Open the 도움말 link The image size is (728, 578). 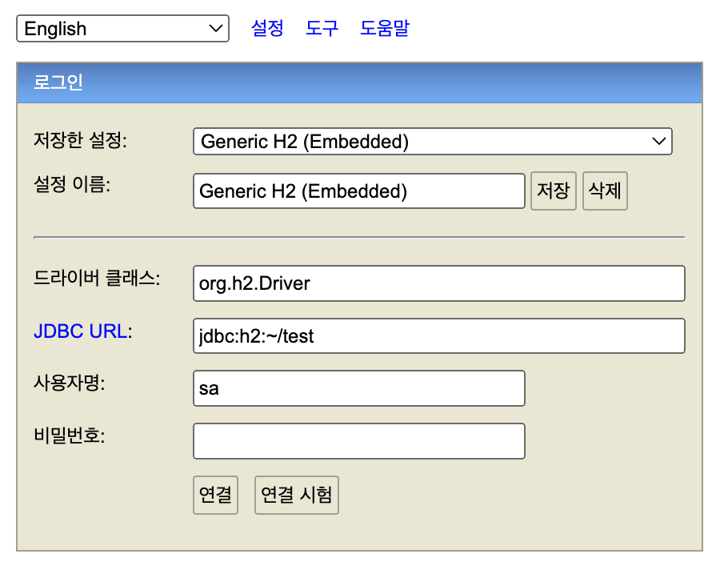coord(385,28)
